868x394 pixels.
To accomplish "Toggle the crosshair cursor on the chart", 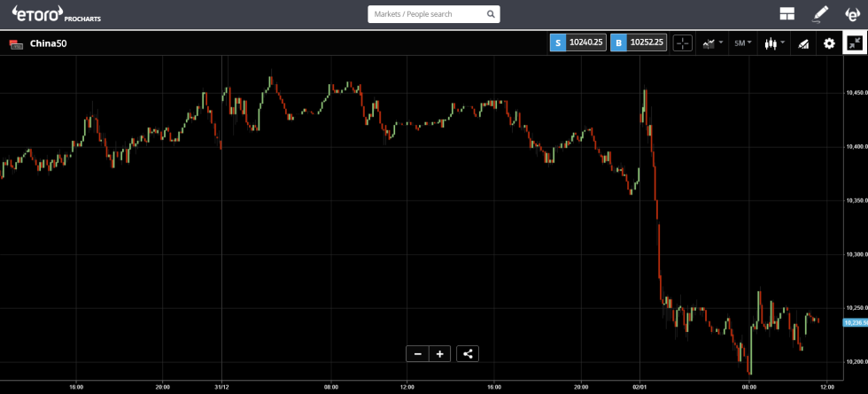I will coord(682,43).
